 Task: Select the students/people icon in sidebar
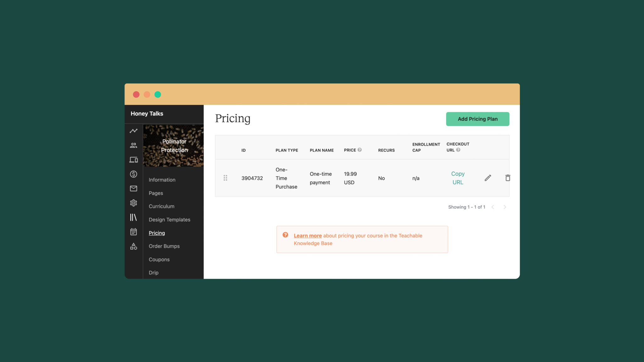coord(133,145)
